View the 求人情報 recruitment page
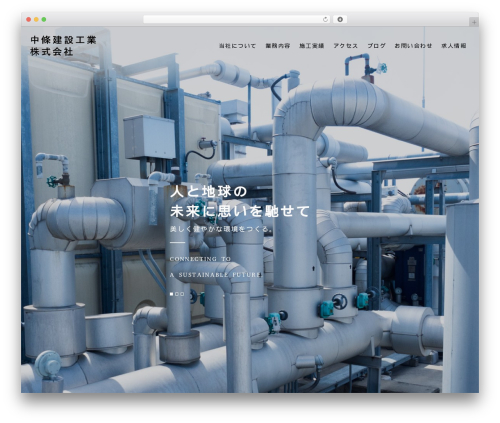 pyautogui.click(x=454, y=46)
